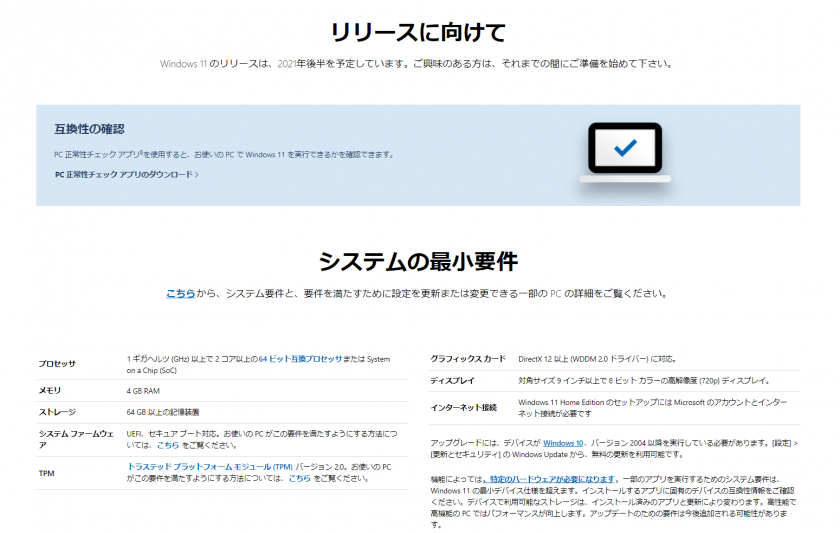Open こちら link in the TPM row

click(299, 478)
